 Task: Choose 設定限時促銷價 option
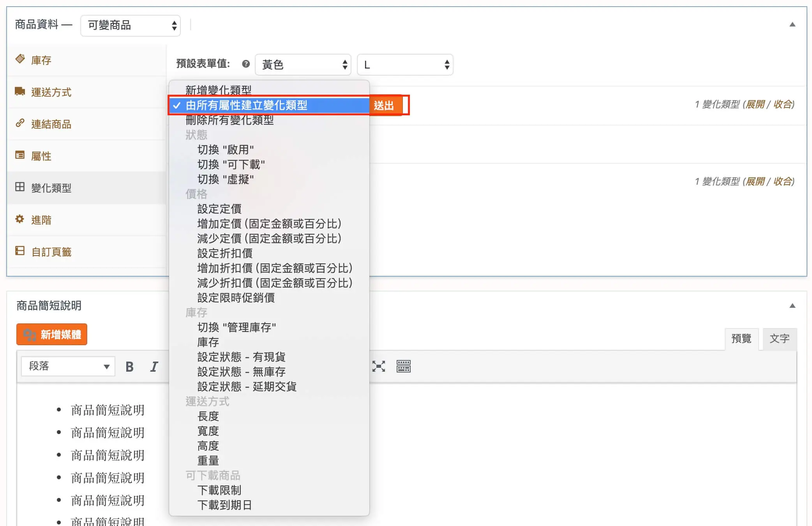[269, 298]
